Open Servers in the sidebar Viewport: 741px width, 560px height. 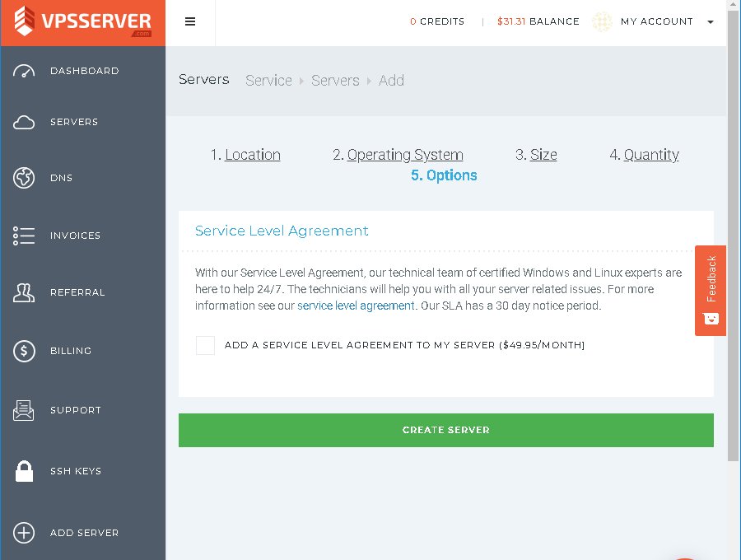pyautogui.click(x=74, y=122)
